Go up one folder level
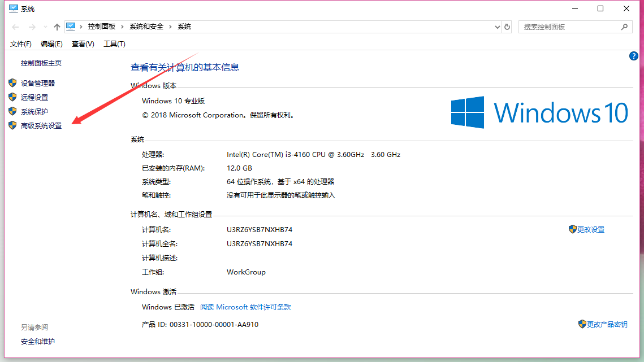The width and height of the screenshot is (644, 362). 57,27
